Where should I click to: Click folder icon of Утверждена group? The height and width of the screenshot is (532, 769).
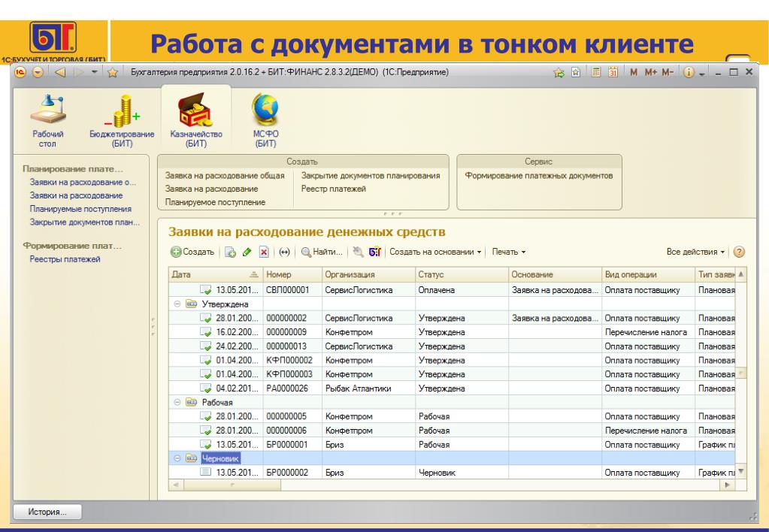(x=191, y=304)
